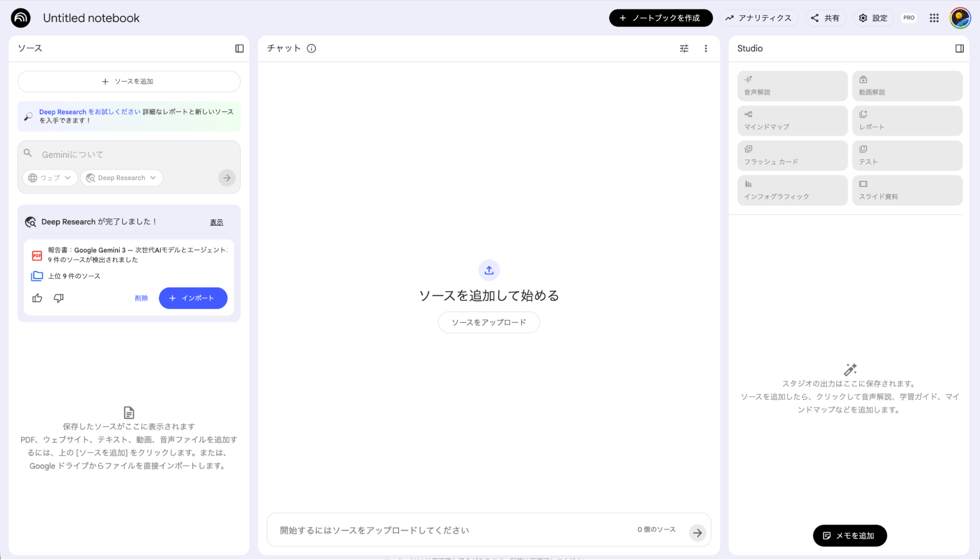Image resolution: width=980 pixels, height=560 pixels.
Task: Open the chat three-dot menu
Action: point(706,49)
